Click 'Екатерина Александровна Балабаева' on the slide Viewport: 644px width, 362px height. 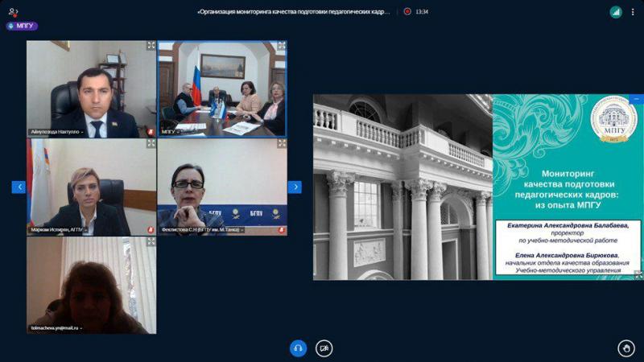click(568, 225)
